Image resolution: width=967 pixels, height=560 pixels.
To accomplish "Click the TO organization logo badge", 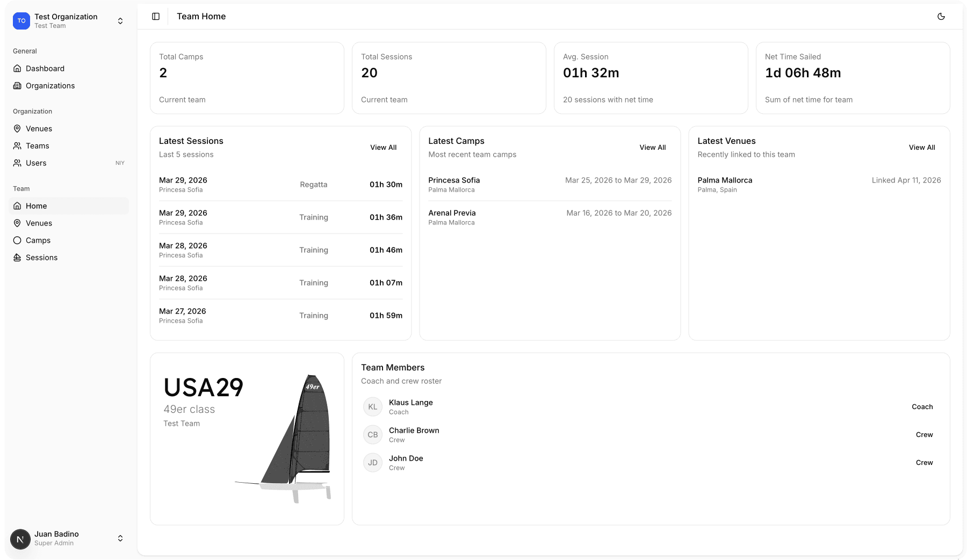I will (21, 21).
